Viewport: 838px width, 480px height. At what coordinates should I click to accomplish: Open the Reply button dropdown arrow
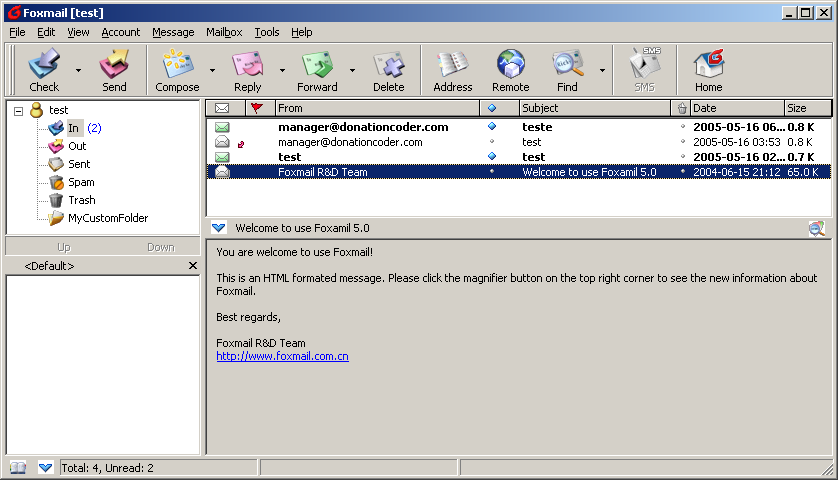click(282, 70)
